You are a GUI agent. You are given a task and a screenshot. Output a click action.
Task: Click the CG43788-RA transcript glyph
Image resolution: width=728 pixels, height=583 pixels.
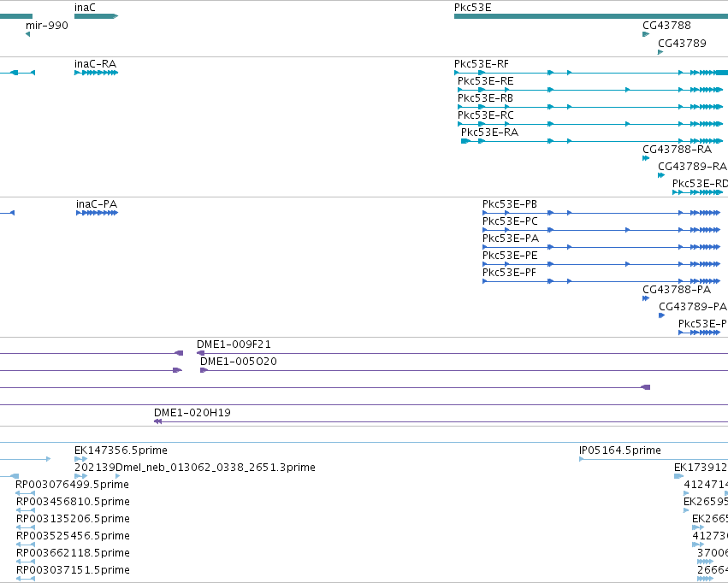click(646, 158)
